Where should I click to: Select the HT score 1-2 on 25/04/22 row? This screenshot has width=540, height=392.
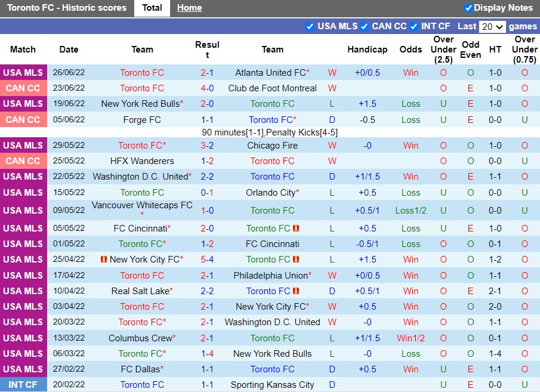[495, 260]
